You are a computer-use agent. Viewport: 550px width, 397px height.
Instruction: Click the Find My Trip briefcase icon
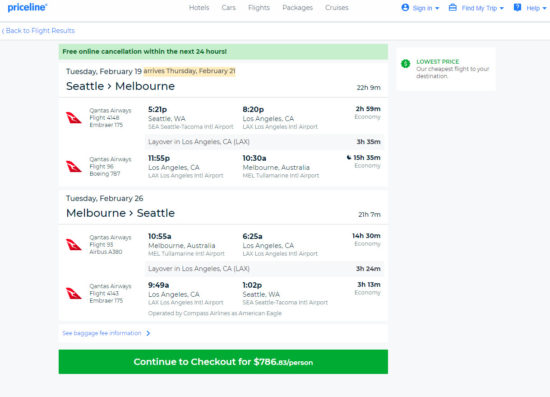[453, 7]
